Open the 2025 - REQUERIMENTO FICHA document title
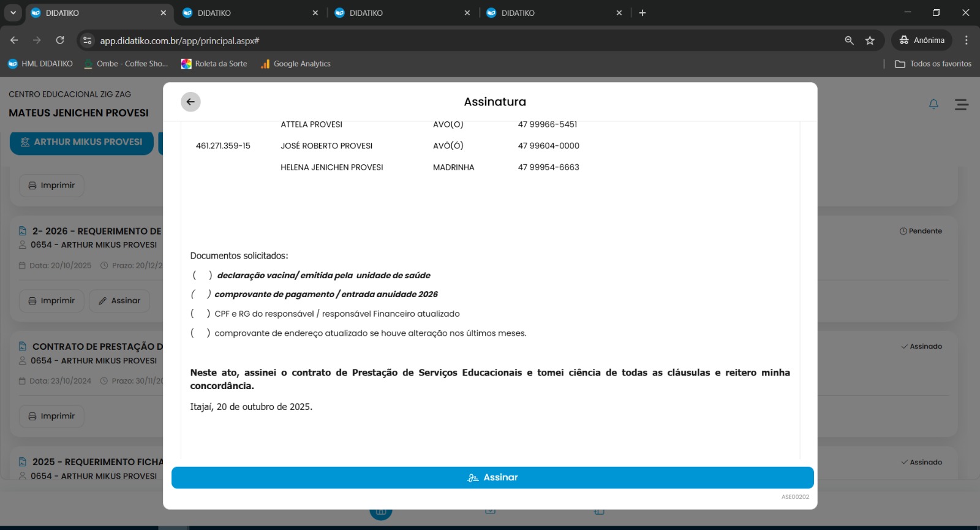The height and width of the screenshot is (530, 980). point(97,462)
